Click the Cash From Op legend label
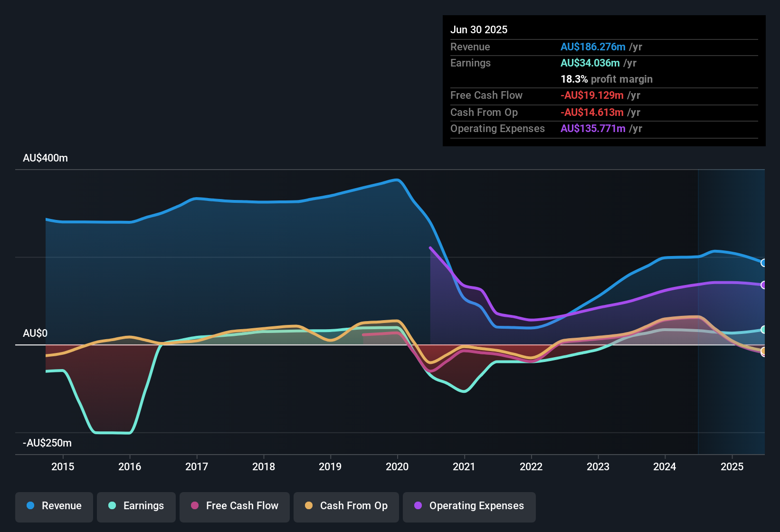Viewport: 780px width, 532px height. (354, 506)
